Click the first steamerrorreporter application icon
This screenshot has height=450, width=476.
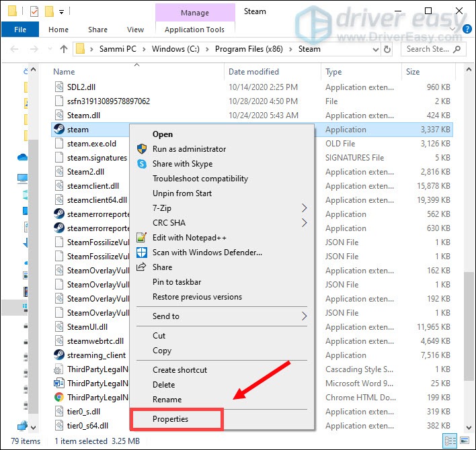pyautogui.click(x=59, y=214)
